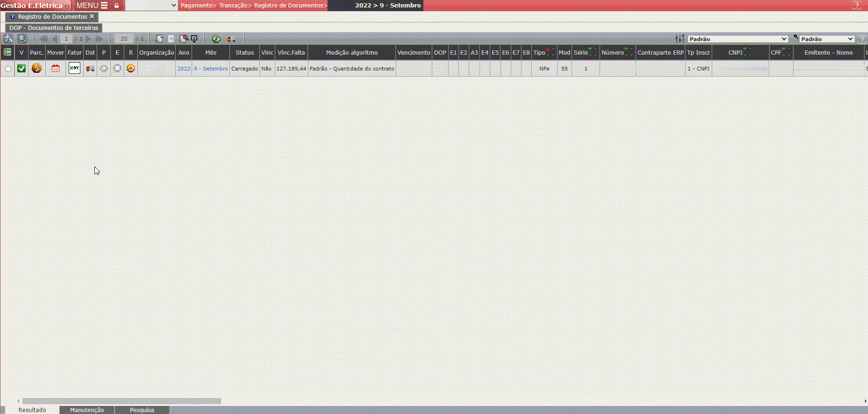Click the magnifying glass search icon
This screenshot has height=414, width=868.
pyautogui.click(x=22, y=39)
